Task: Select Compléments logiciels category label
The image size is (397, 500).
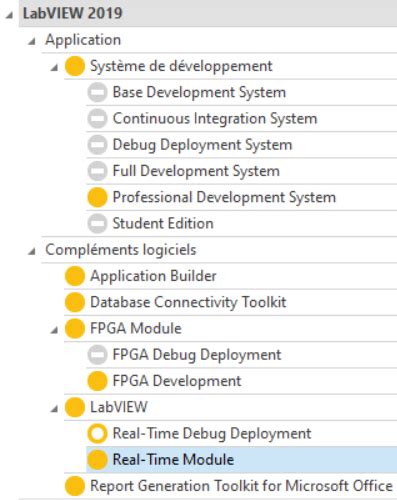Action: click(121, 250)
